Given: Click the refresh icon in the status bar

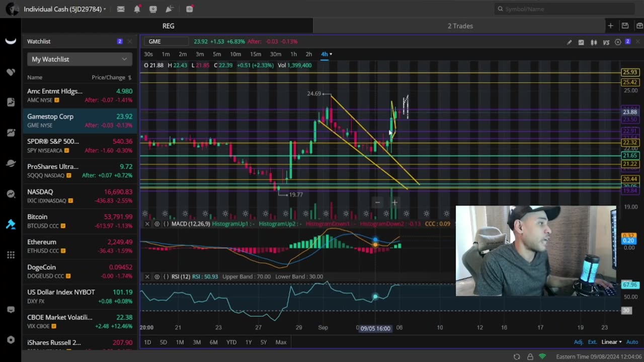Looking at the screenshot, I should 517,356.
